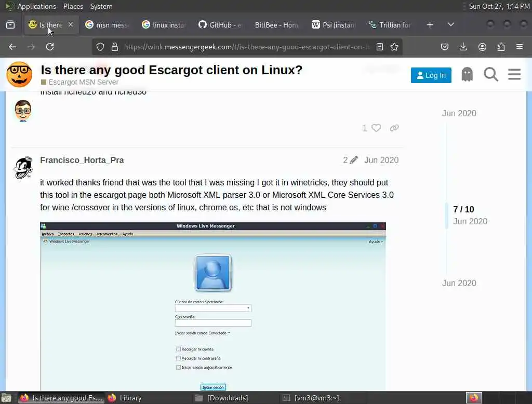This screenshot has width=532, height=404.
Task: Open forum hamburger menu icon
Action: [x=514, y=74]
